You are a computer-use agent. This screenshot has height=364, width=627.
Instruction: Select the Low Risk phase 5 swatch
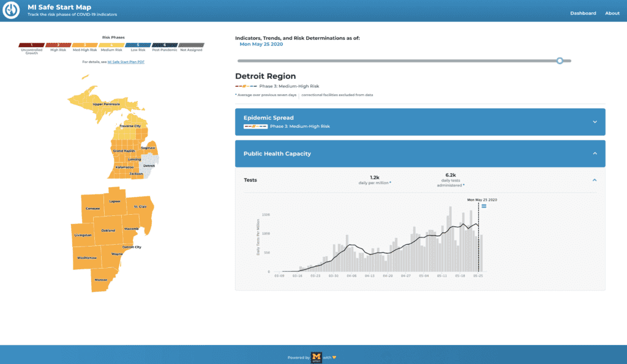pos(138,45)
